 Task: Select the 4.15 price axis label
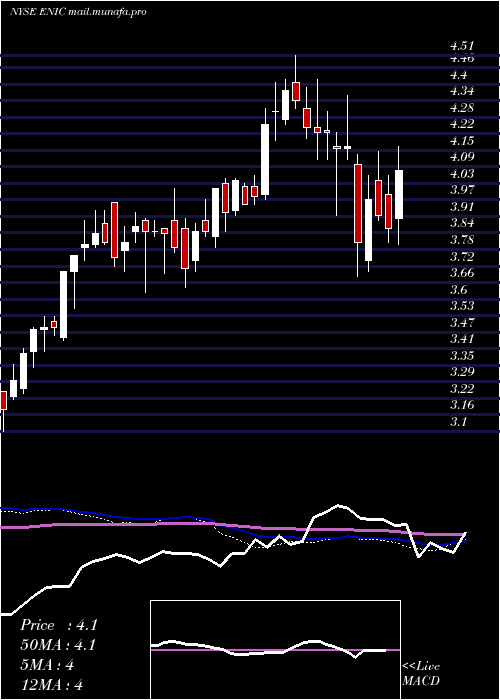point(462,141)
